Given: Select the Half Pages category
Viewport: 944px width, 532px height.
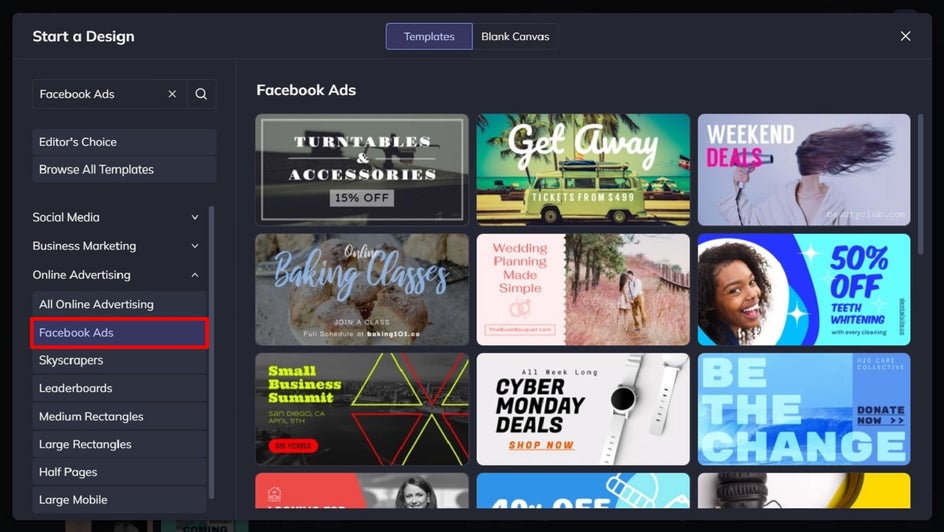Looking at the screenshot, I should [119, 472].
